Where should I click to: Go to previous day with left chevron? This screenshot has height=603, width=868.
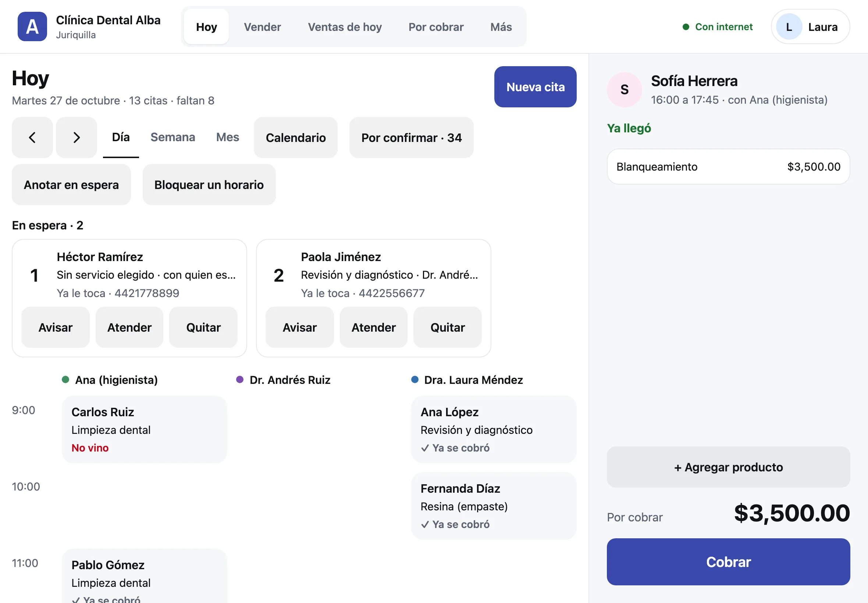pyautogui.click(x=32, y=138)
